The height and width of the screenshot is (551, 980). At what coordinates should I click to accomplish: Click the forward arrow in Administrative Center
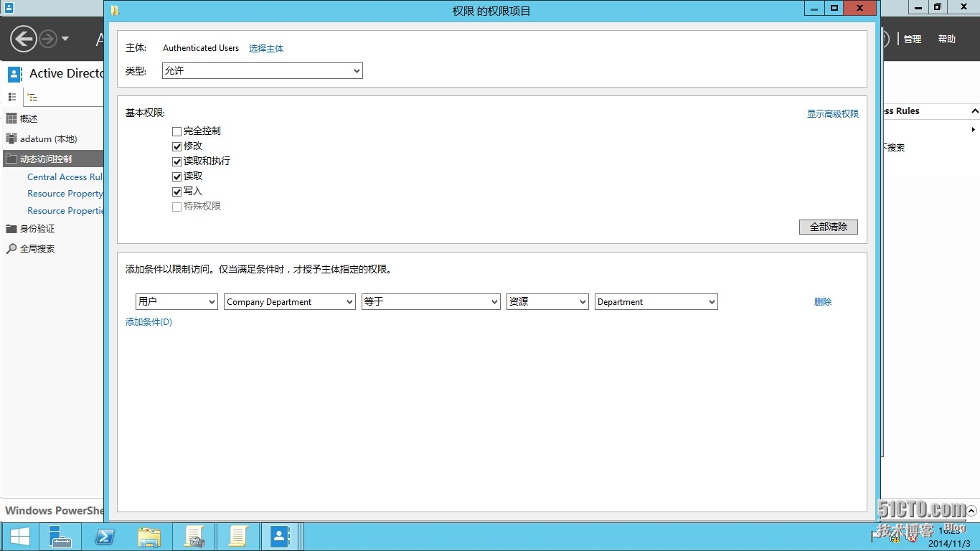pos(48,39)
